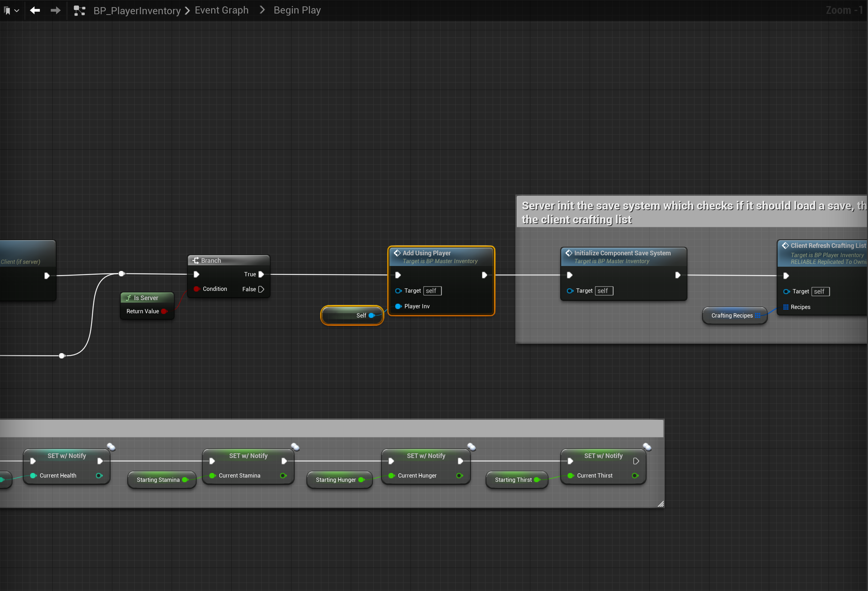Image resolution: width=868 pixels, height=591 pixels.
Task: Click replication icon above Current Thirst node
Action: point(647,447)
